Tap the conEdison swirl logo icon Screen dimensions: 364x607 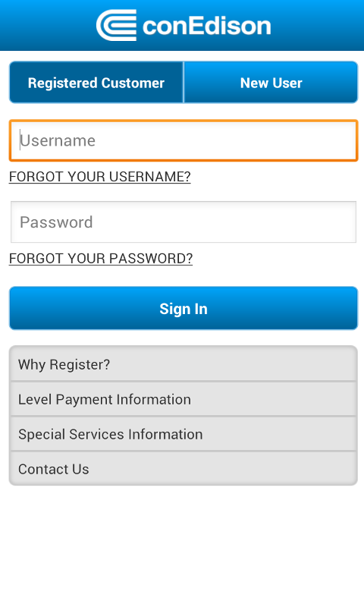[x=116, y=25]
